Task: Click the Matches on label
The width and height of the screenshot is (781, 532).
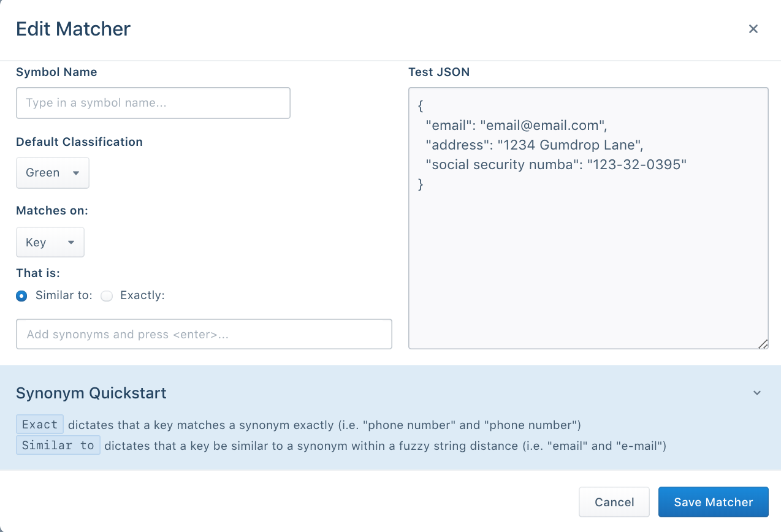Action: [x=52, y=211]
